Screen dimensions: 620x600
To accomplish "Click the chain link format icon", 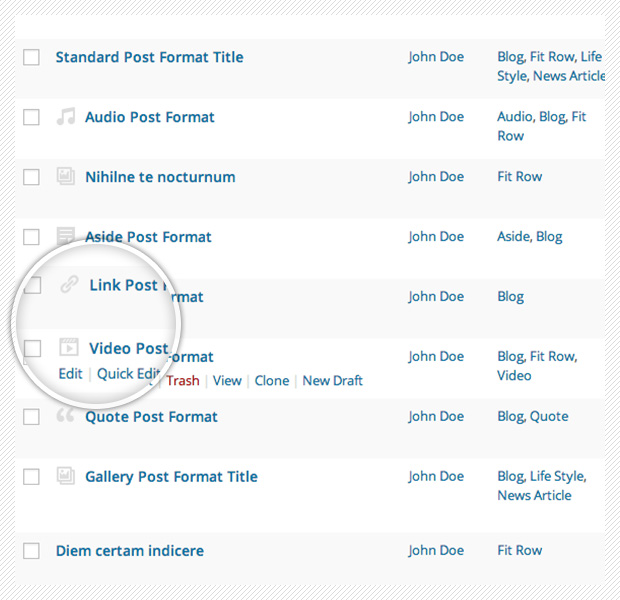I will click(x=70, y=284).
